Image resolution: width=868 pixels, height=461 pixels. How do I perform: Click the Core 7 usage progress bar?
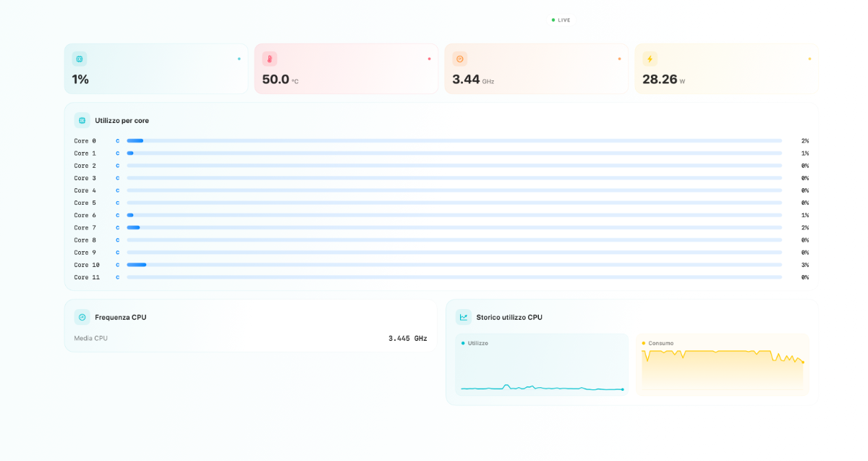click(454, 227)
